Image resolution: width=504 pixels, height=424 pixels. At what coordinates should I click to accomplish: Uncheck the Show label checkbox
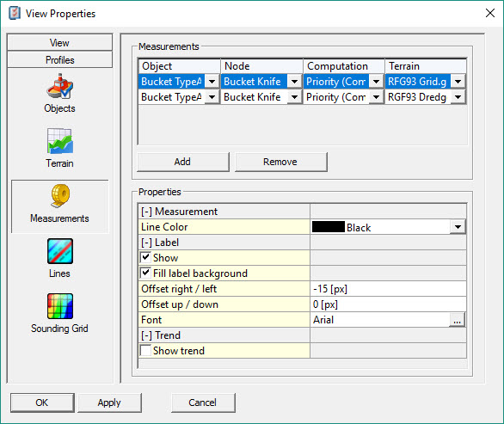tap(145, 257)
